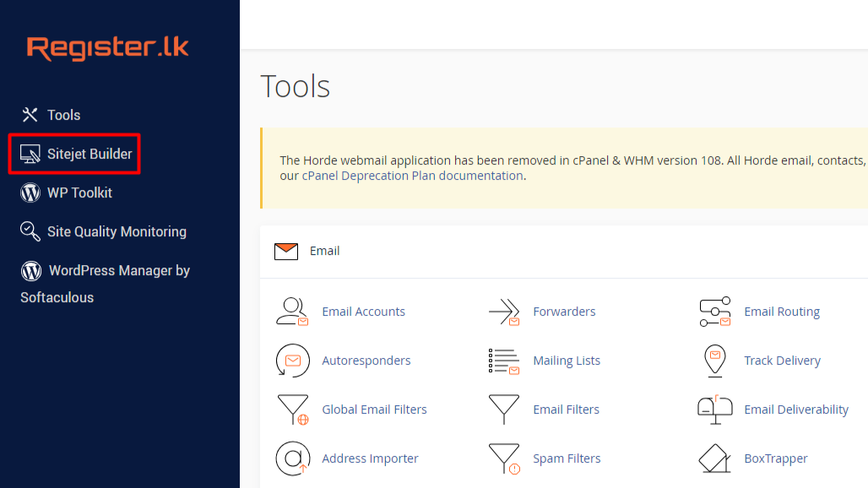Click the Tools wrench icon in sidebar

[x=30, y=115]
